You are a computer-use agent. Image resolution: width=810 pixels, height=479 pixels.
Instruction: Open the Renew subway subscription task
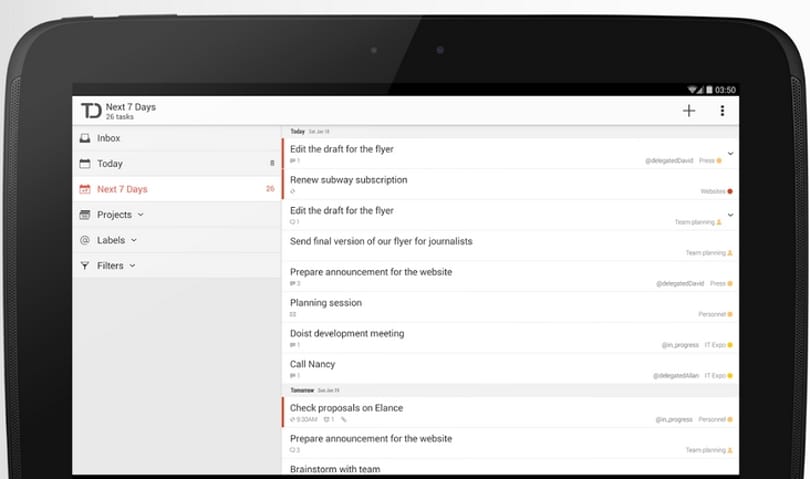[x=510, y=184]
